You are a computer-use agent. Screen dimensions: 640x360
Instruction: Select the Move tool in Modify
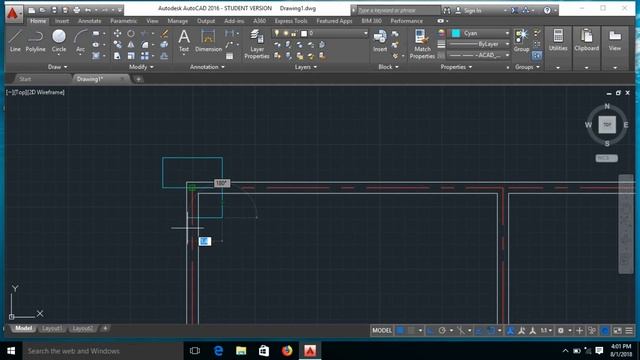(117, 33)
